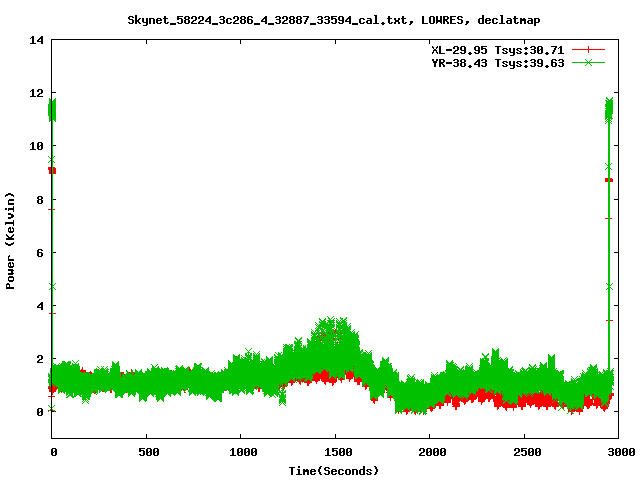Click the Time(Seconds) x-axis label
The width and height of the screenshot is (640, 480).
(333, 471)
